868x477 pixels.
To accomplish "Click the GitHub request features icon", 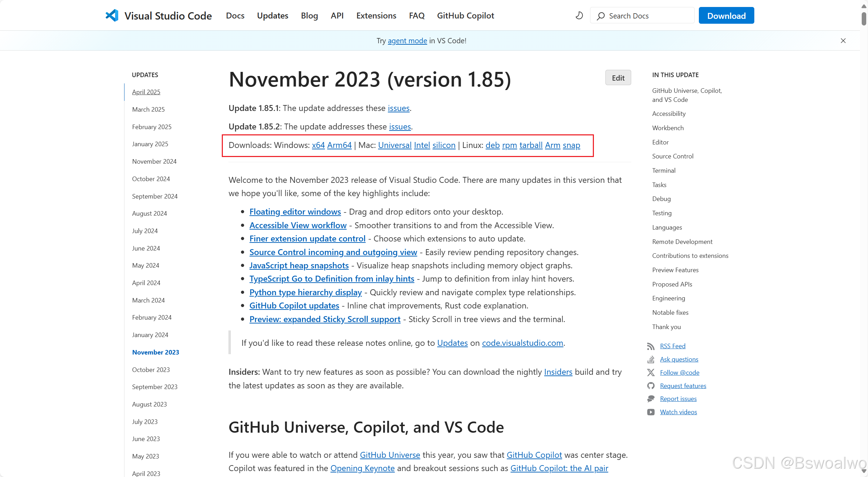I will (x=651, y=386).
